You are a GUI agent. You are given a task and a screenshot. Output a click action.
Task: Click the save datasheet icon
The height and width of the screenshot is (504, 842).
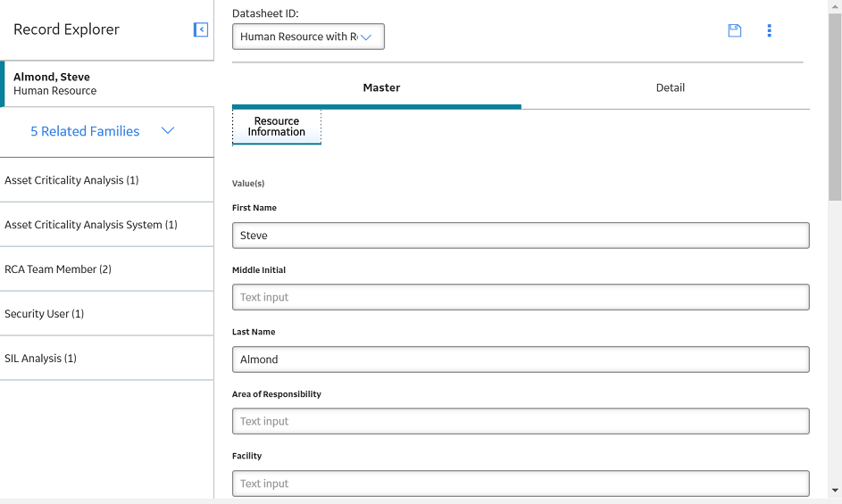(x=735, y=30)
